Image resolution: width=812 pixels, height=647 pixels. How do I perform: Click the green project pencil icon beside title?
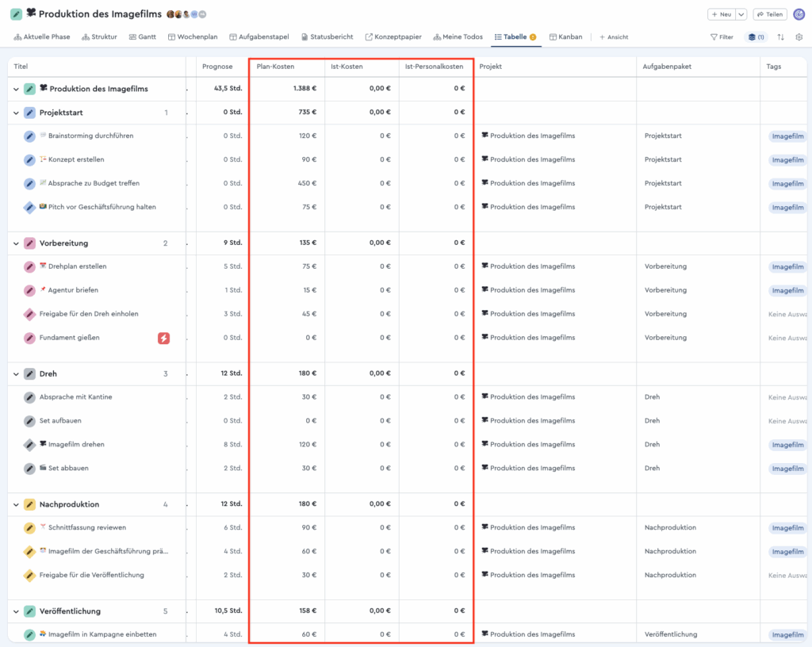(17, 14)
